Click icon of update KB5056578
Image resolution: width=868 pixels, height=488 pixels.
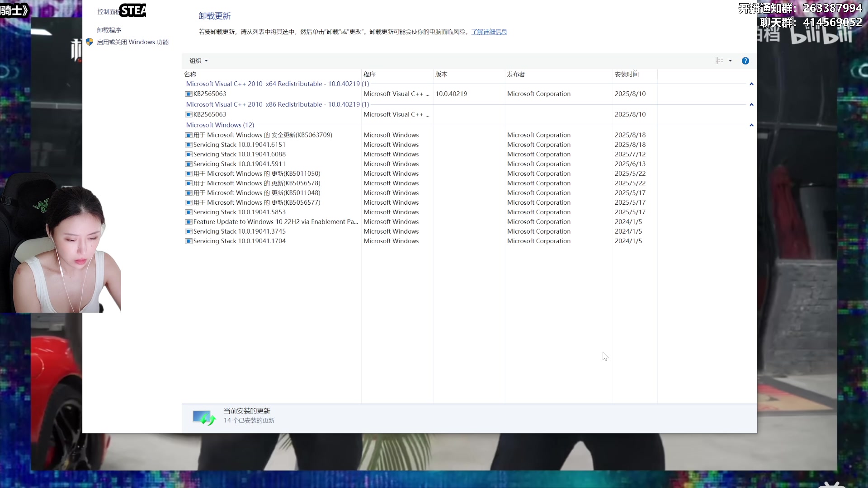pyautogui.click(x=189, y=183)
